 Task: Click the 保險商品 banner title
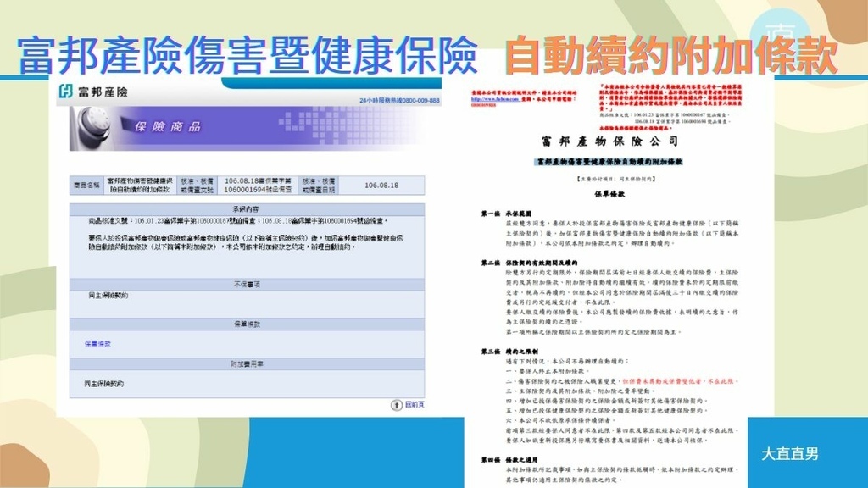167,127
